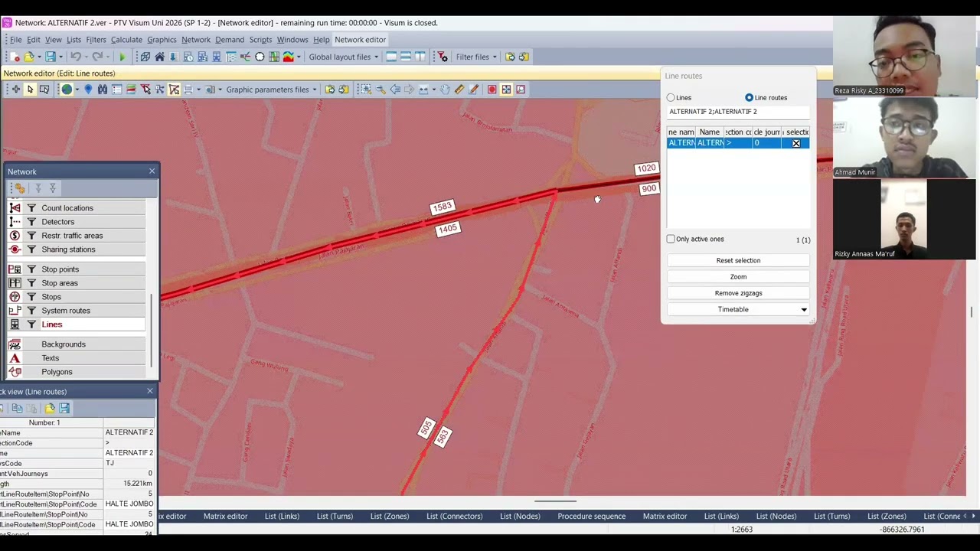Click the Redo arrow icon
Viewport: 980px width, 551px height.
tap(97, 57)
